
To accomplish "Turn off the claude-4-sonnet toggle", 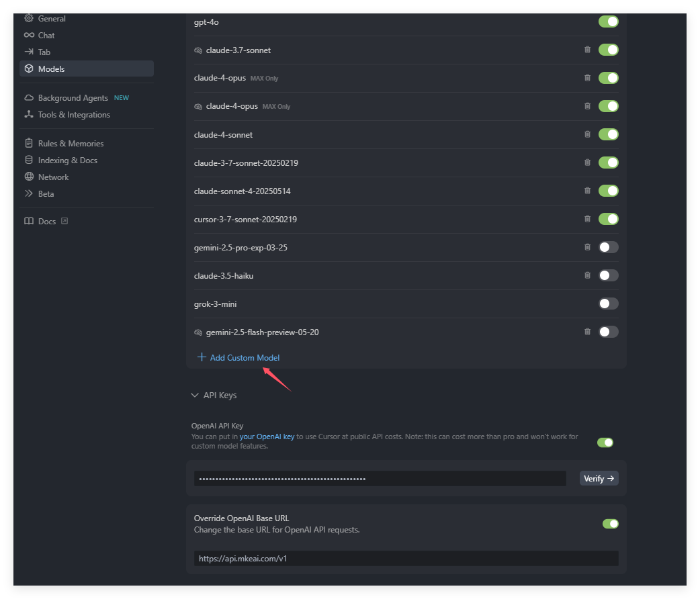I will (x=609, y=134).
